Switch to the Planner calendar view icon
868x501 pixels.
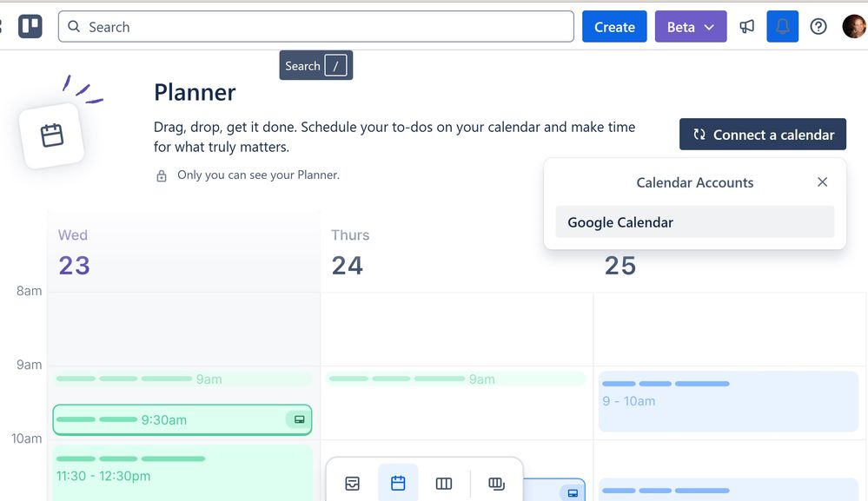[x=398, y=484]
